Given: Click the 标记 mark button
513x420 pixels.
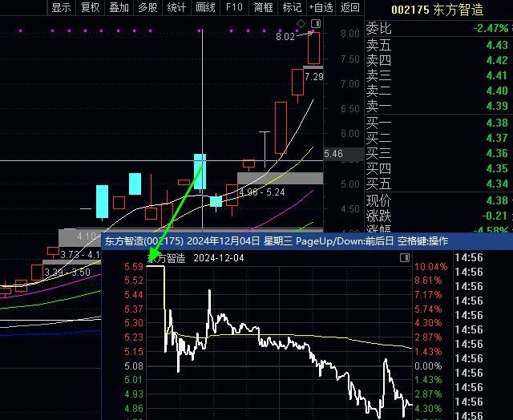Looking at the screenshot, I should (x=292, y=7).
